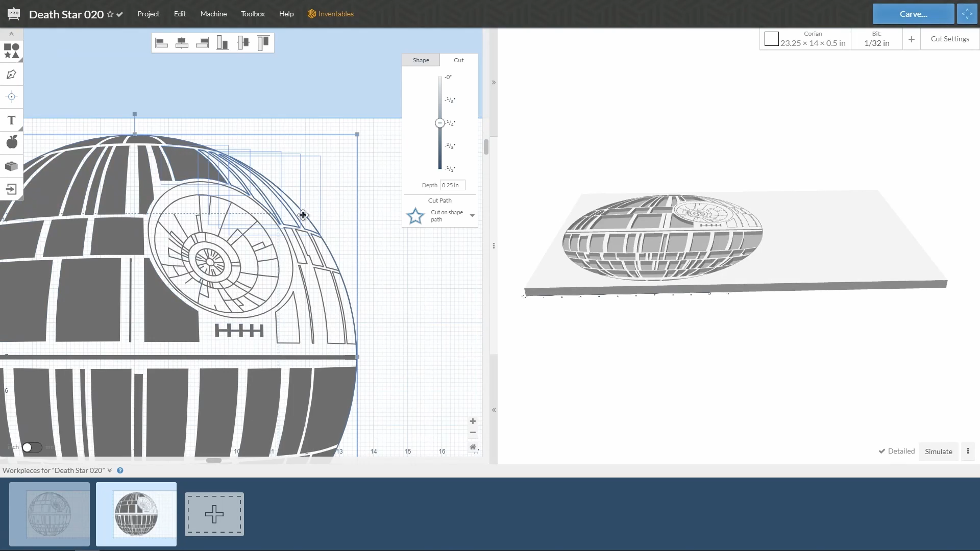
Task: Click the Carve button
Action: (x=913, y=14)
